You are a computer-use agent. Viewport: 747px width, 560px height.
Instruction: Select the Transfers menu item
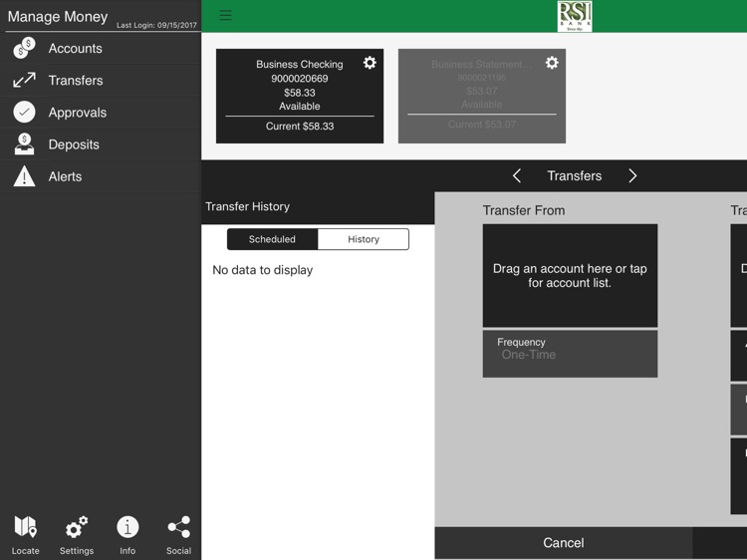click(x=101, y=80)
